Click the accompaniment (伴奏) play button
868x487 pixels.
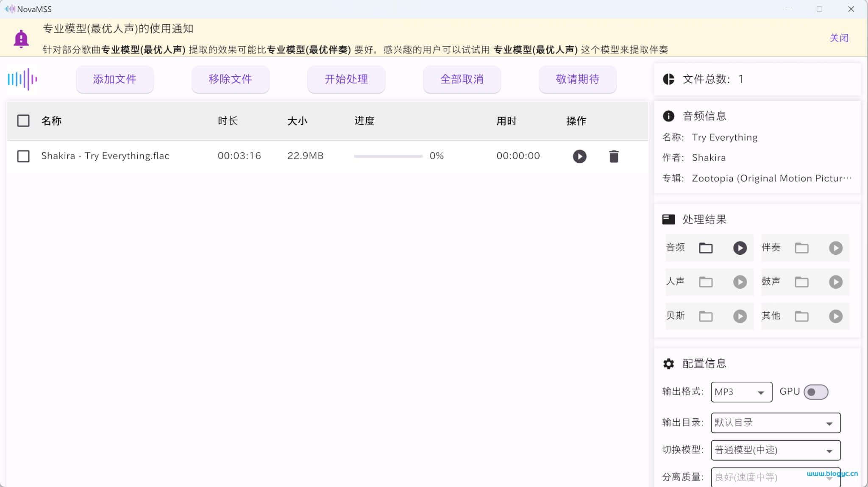coord(835,248)
